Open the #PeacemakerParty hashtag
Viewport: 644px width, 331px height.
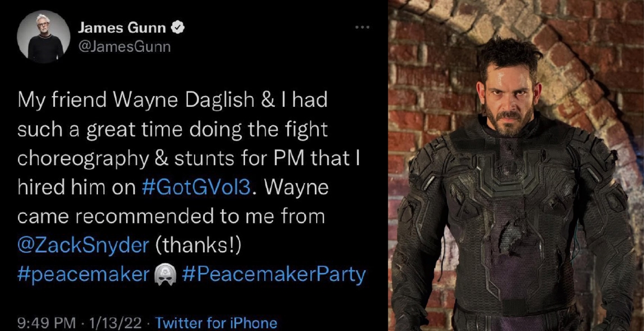(274, 274)
